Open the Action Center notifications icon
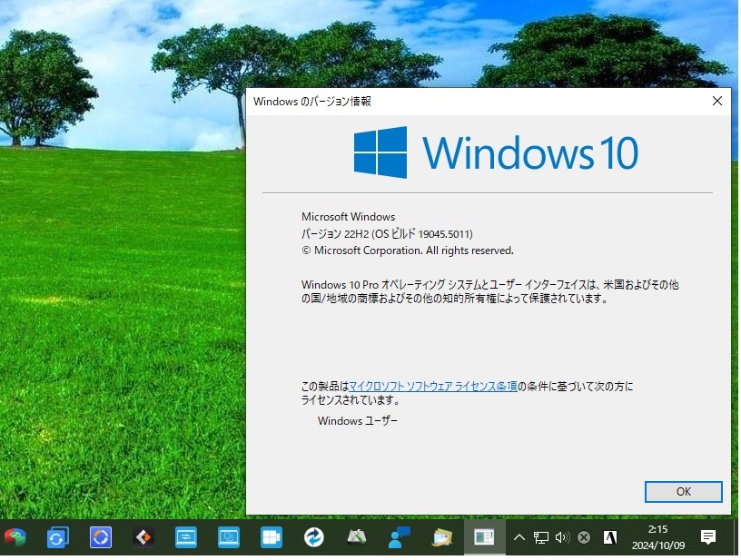 point(708,537)
